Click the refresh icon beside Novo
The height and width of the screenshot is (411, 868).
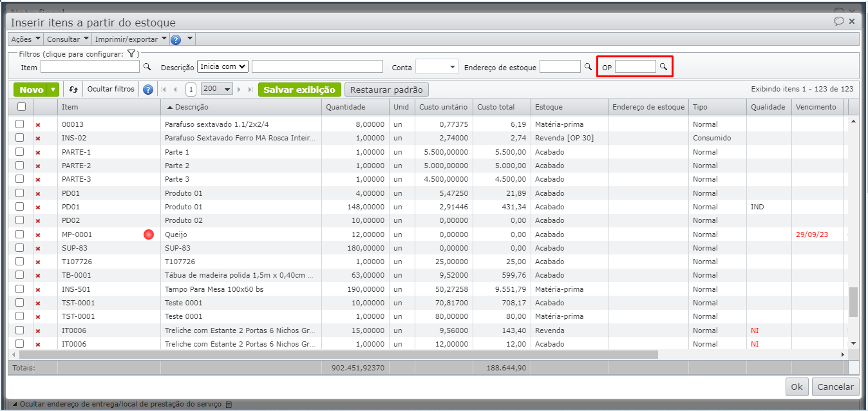coord(73,90)
